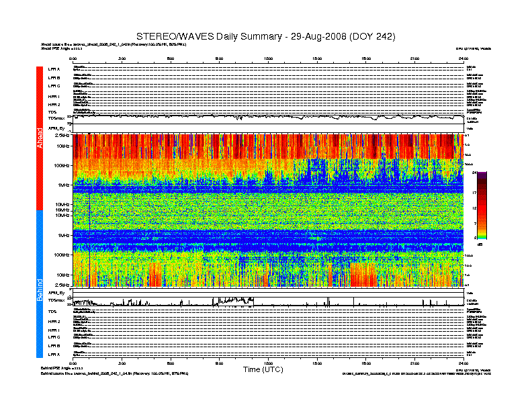Click the red Ahead spacecraft bar

[40, 138]
